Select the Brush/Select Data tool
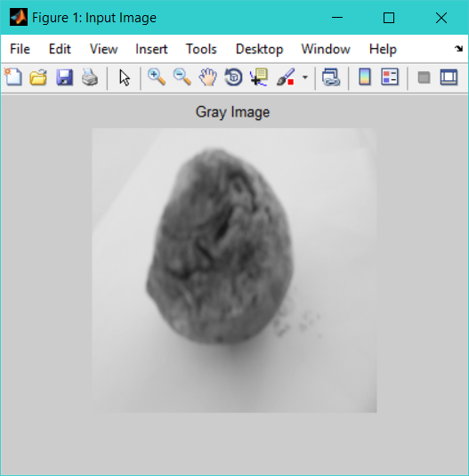 tap(286, 77)
